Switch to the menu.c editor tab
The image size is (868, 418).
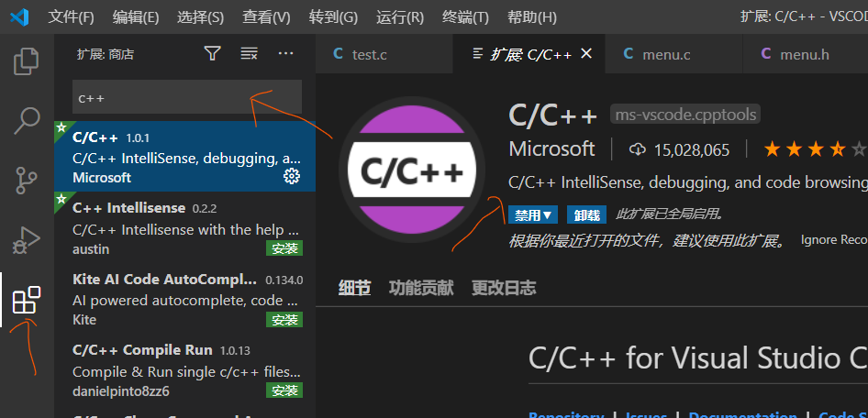pos(674,54)
